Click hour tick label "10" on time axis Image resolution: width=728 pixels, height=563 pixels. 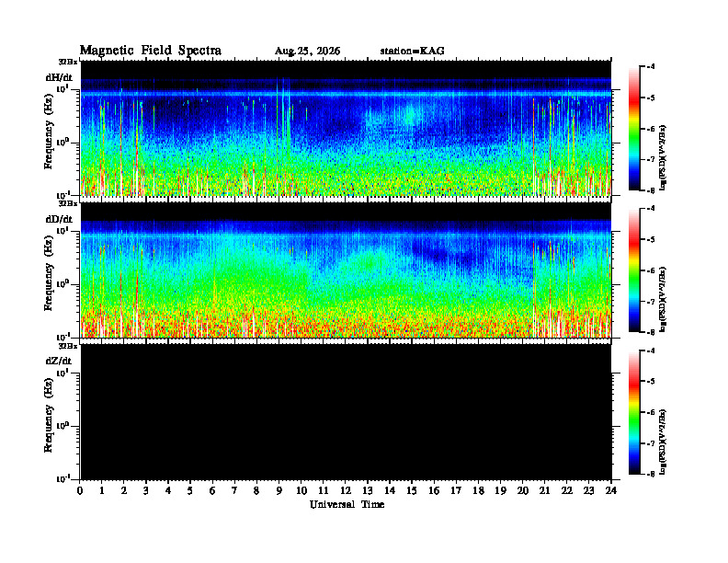[301, 490]
